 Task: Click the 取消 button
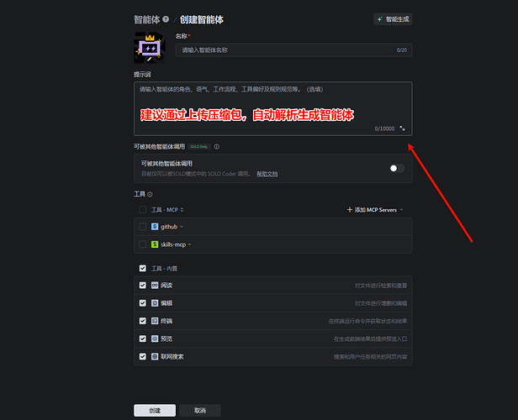pos(200,411)
